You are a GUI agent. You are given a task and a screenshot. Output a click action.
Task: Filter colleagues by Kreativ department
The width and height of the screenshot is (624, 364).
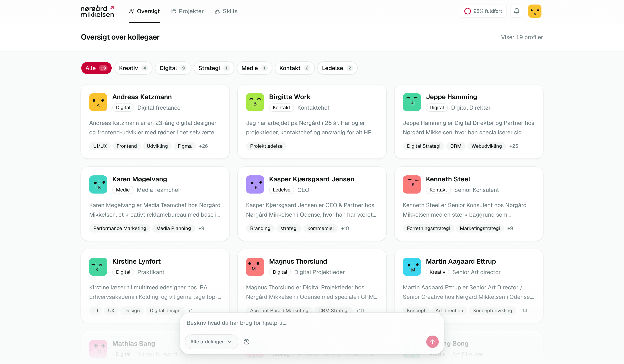133,68
